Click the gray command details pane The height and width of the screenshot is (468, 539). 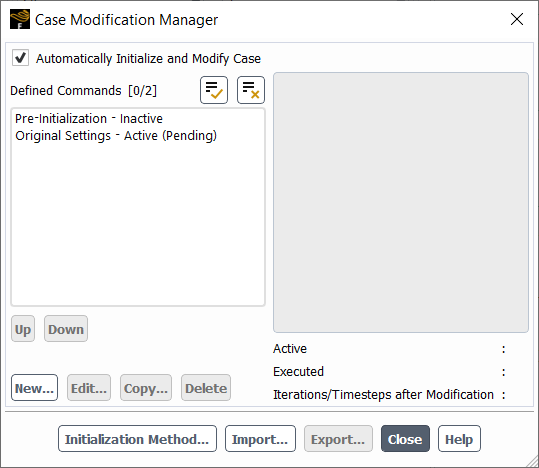tap(401, 202)
